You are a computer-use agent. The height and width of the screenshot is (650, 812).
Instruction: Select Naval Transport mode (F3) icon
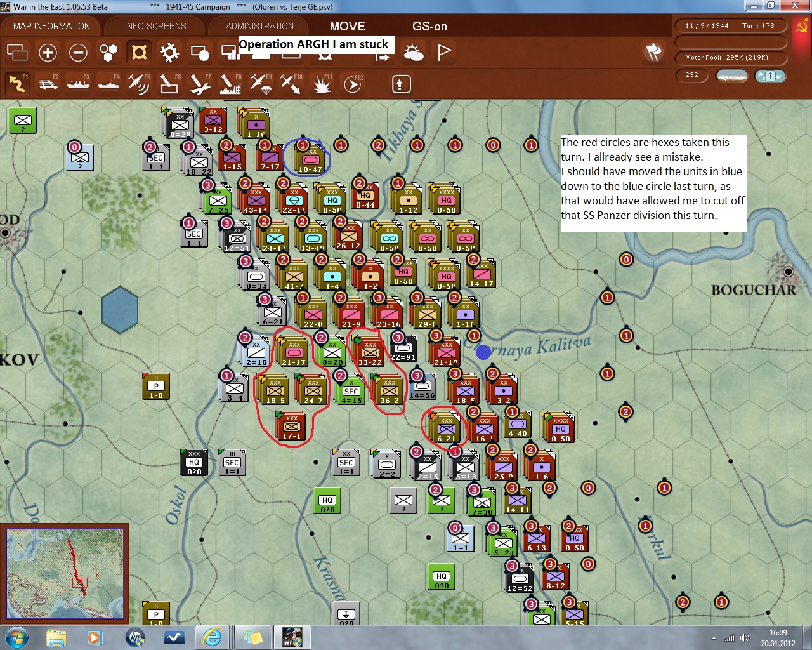(78, 84)
